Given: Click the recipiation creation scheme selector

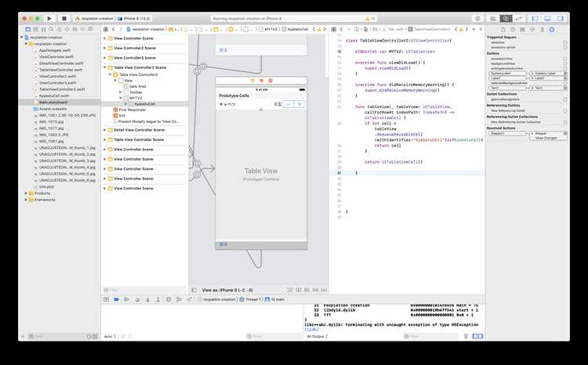Looking at the screenshot, I should pos(95,18).
